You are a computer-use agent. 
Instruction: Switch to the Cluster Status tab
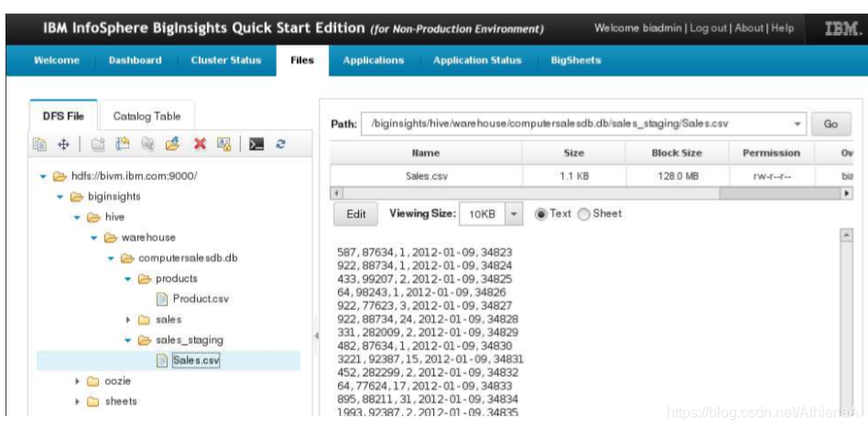pos(226,60)
